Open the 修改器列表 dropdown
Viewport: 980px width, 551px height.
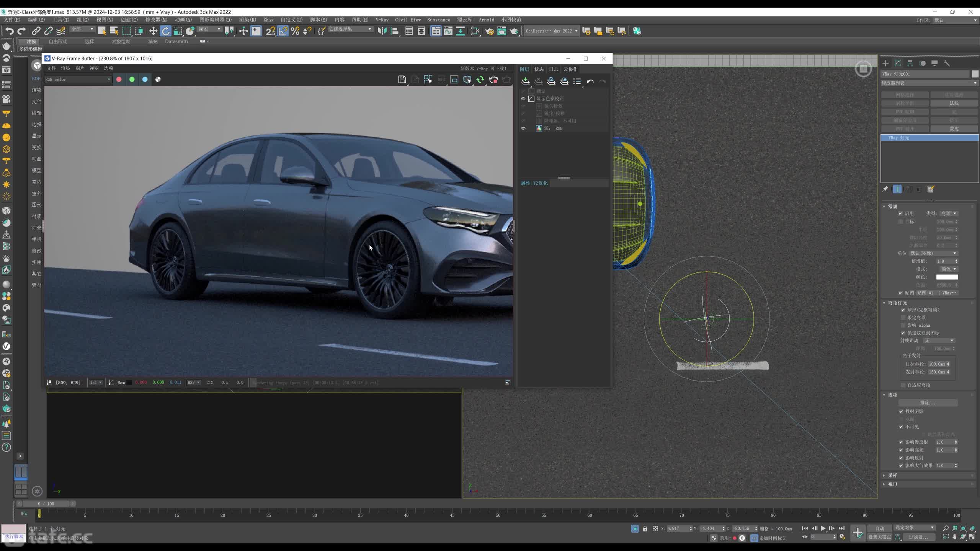929,83
